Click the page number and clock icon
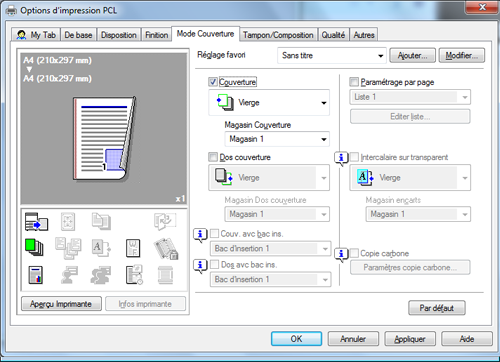Viewport: 500px width, 362px height. tap(134, 275)
